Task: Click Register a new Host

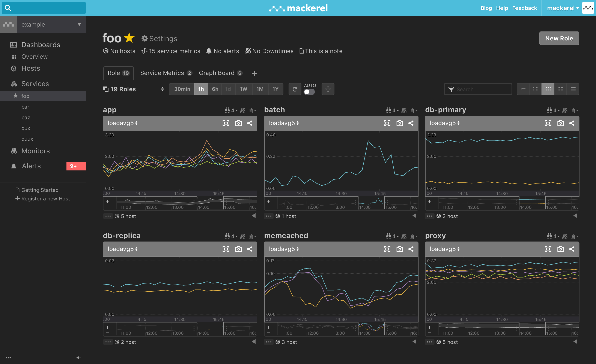Action: [x=43, y=198]
